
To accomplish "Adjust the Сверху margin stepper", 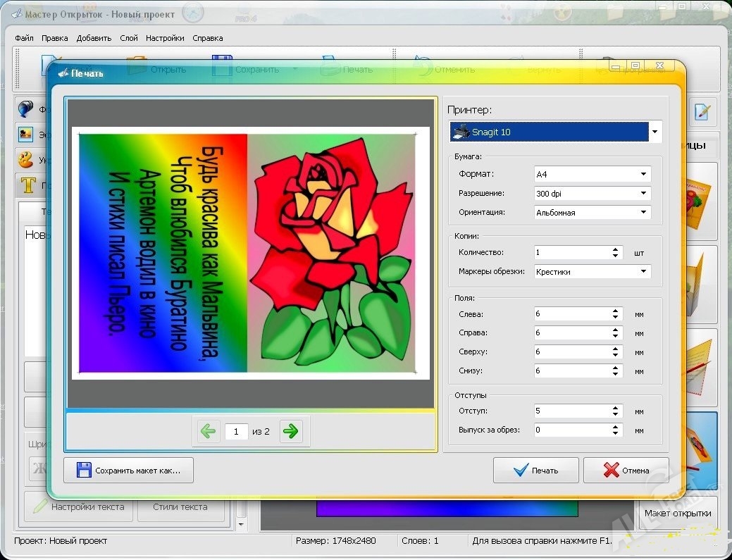I will point(616,351).
